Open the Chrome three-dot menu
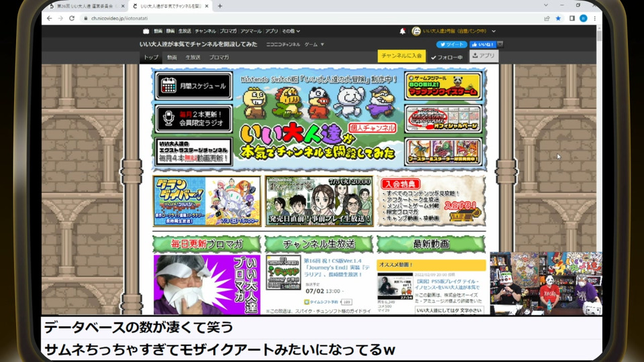644x362 pixels. pos(595,19)
